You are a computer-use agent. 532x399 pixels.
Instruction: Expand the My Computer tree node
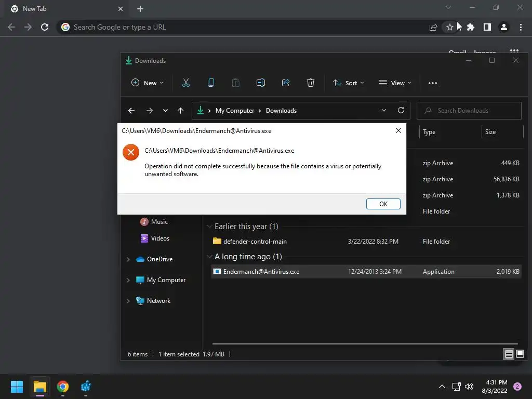[x=128, y=280]
